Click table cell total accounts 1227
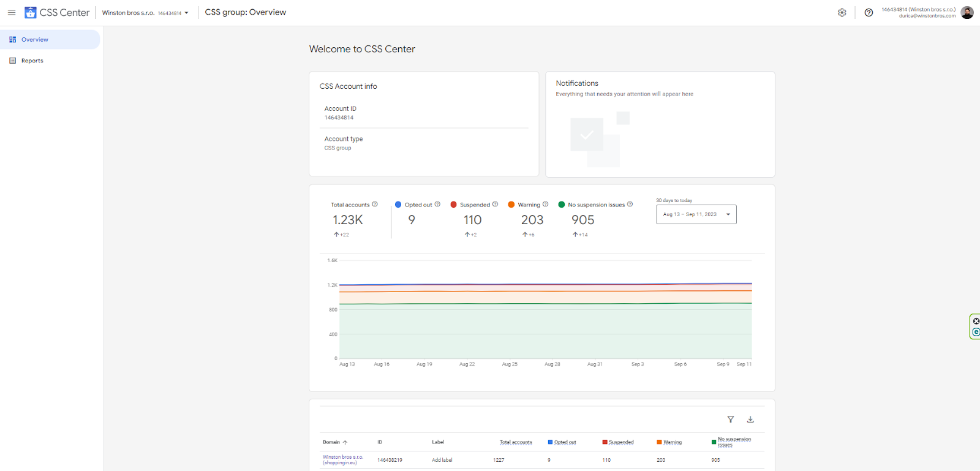This screenshot has width=980, height=471. point(499,460)
